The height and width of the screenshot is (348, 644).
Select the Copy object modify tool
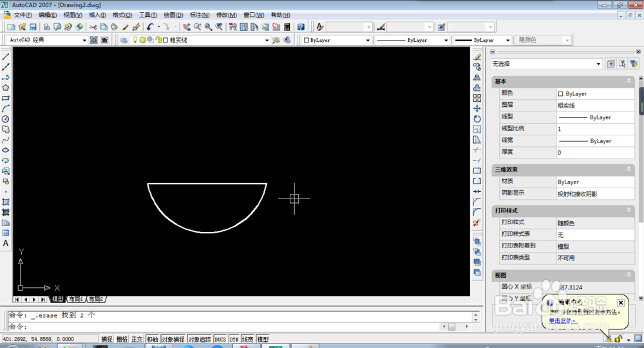coord(477,66)
